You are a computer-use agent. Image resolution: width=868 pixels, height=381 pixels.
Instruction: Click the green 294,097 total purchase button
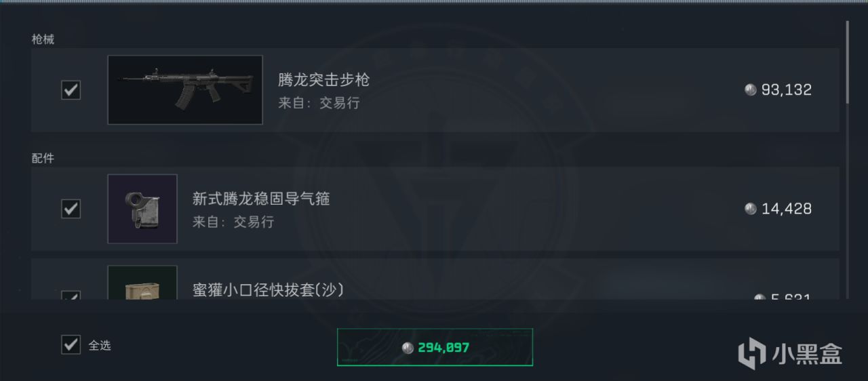pos(435,347)
